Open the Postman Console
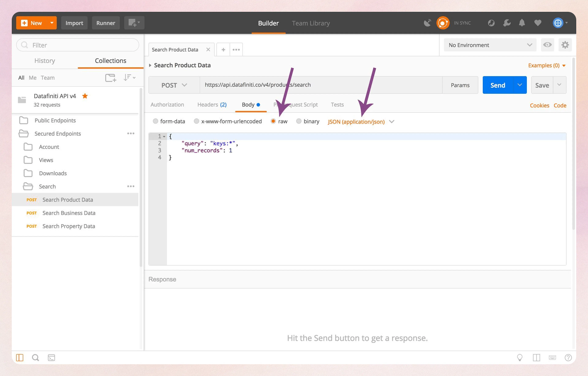This screenshot has height=376, width=588. click(x=51, y=357)
